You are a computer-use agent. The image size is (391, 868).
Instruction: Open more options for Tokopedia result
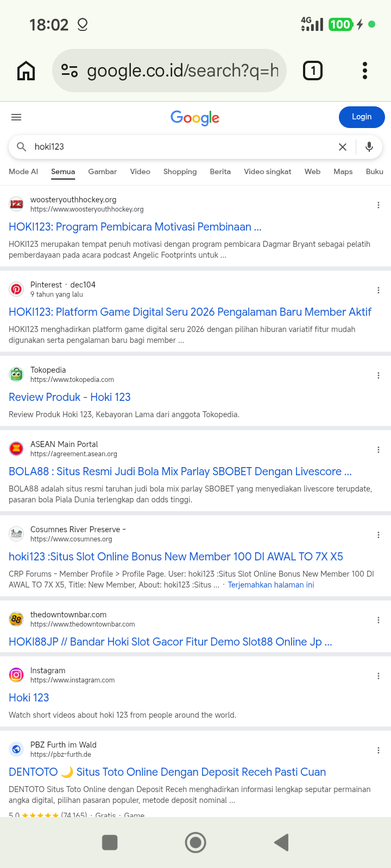click(379, 375)
